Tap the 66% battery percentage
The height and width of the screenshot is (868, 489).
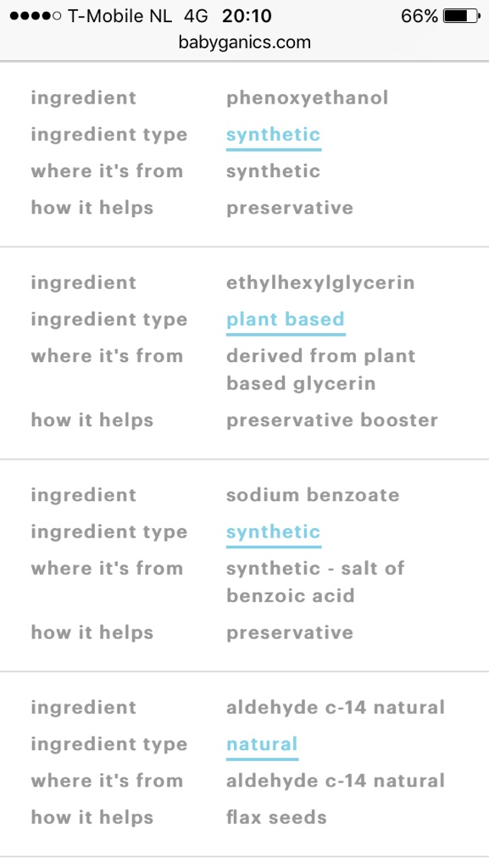(x=420, y=16)
